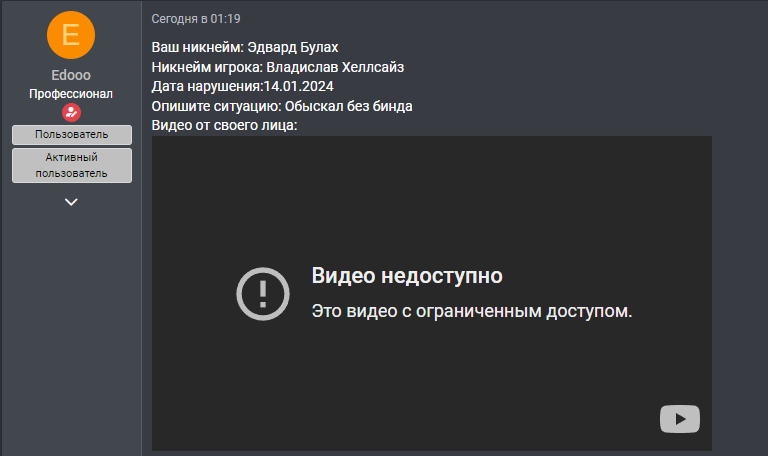Click the "Видео от своего лица:" line
The height and width of the screenshot is (456, 768).
(x=225, y=125)
